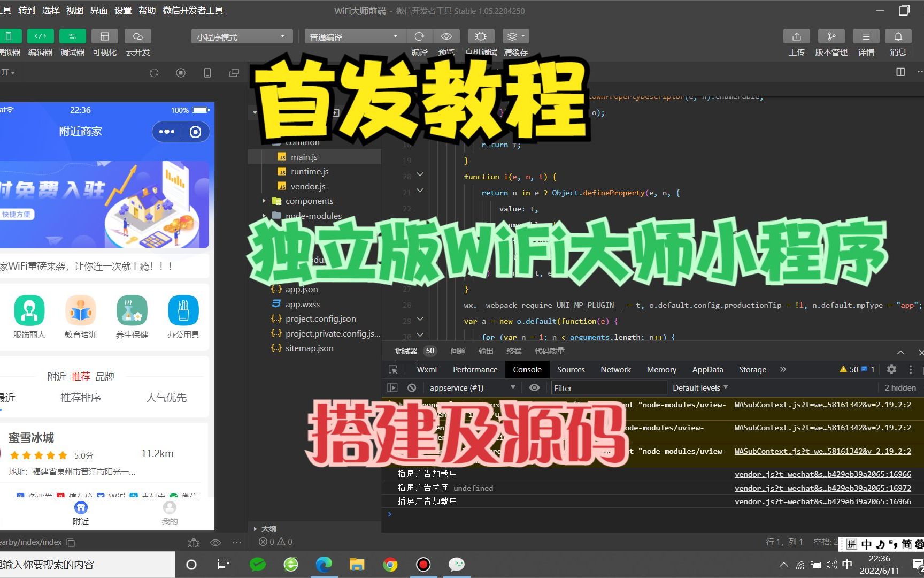Tap the 人气优先 sort option

click(166, 398)
